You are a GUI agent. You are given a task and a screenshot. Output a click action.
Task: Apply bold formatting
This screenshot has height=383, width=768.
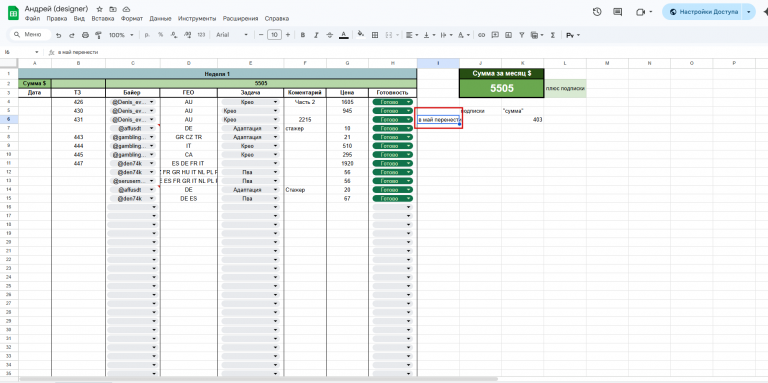click(303, 35)
